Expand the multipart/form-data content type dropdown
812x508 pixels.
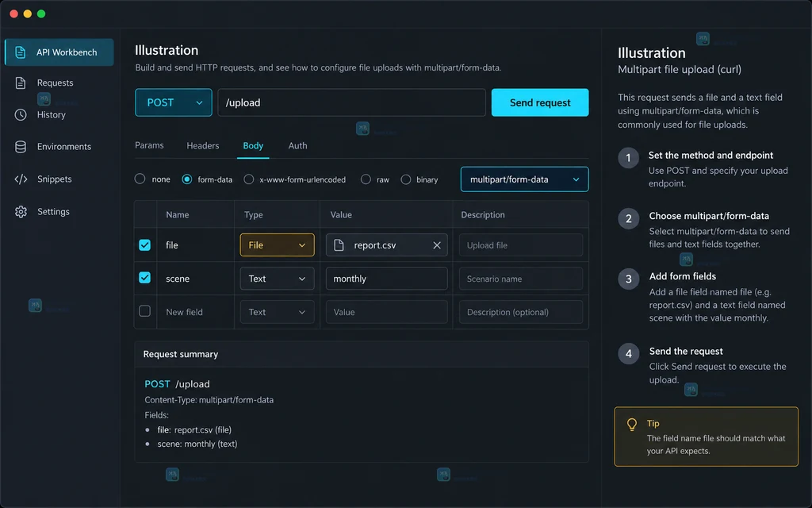(x=525, y=179)
